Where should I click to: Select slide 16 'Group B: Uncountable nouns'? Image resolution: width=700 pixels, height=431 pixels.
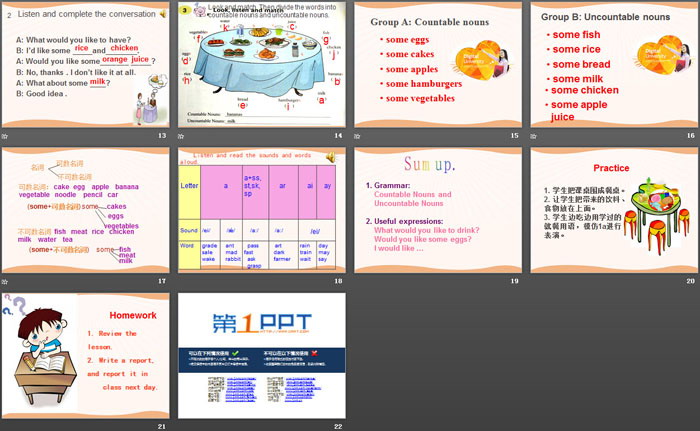tap(614, 65)
